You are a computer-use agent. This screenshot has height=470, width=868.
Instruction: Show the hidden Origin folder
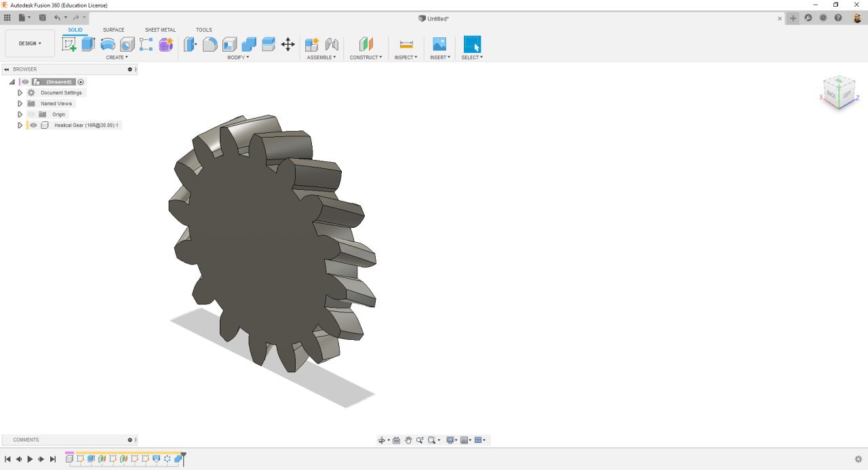tap(31, 115)
